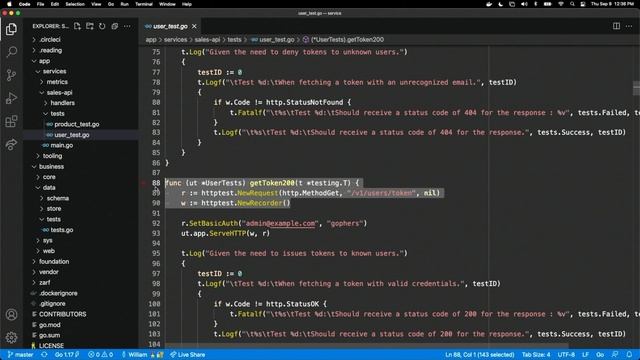Image resolution: width=640 pixels, height=360 pixels.
Task: Expand the tooling folder
Action: (52, 156)
